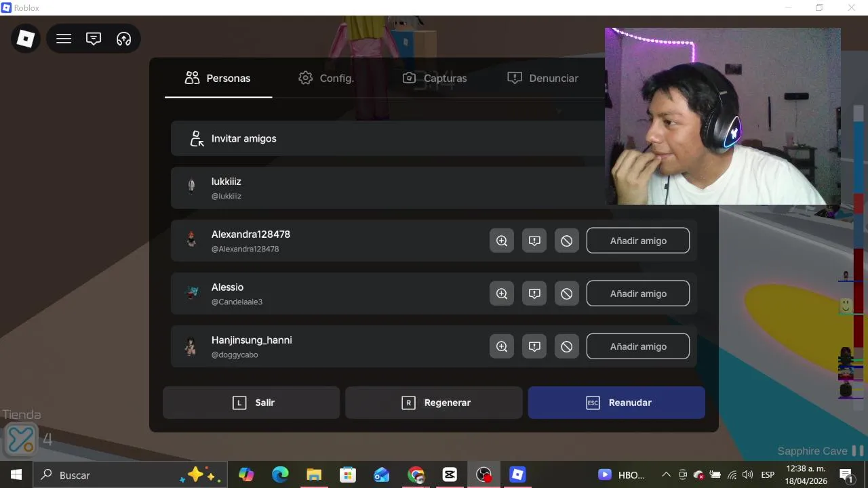
Task: Click the @doggycabo username text
Action: pyautogui.click(x=235, y=354)
